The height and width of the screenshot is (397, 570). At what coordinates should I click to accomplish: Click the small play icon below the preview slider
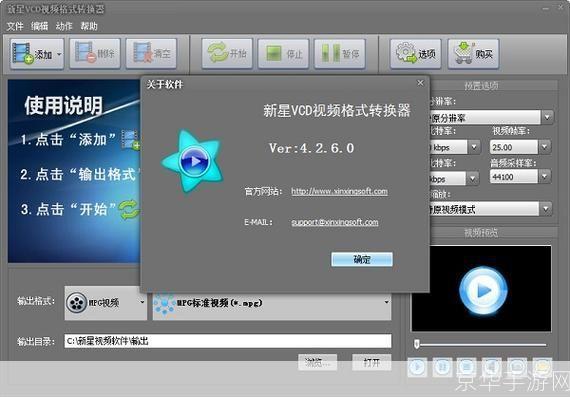point(417,367)
